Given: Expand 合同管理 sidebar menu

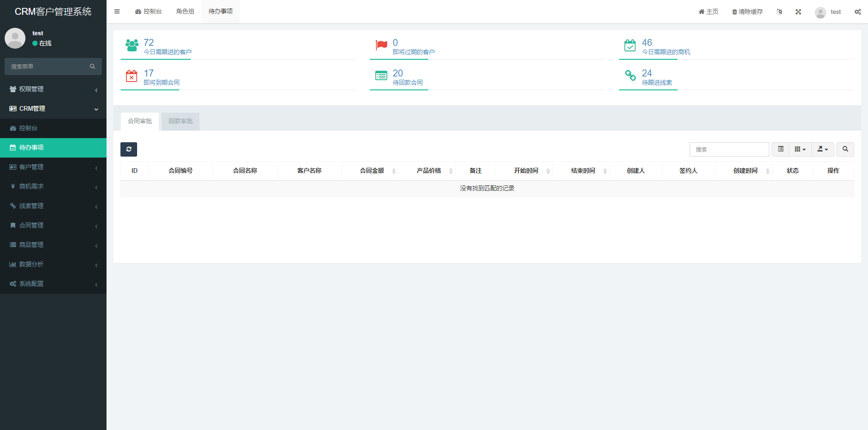Looking at the screenshot, I should (x=53, y=225).
